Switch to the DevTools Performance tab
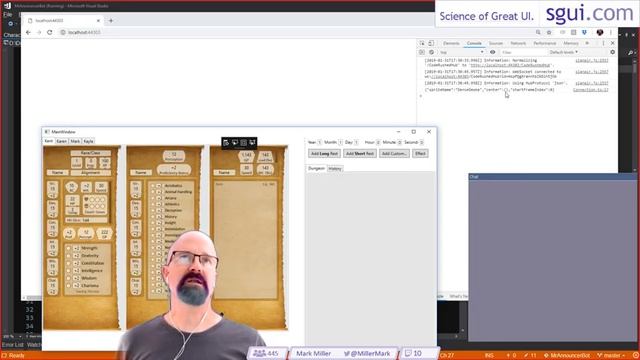640x360 pixels. point(544,43)
